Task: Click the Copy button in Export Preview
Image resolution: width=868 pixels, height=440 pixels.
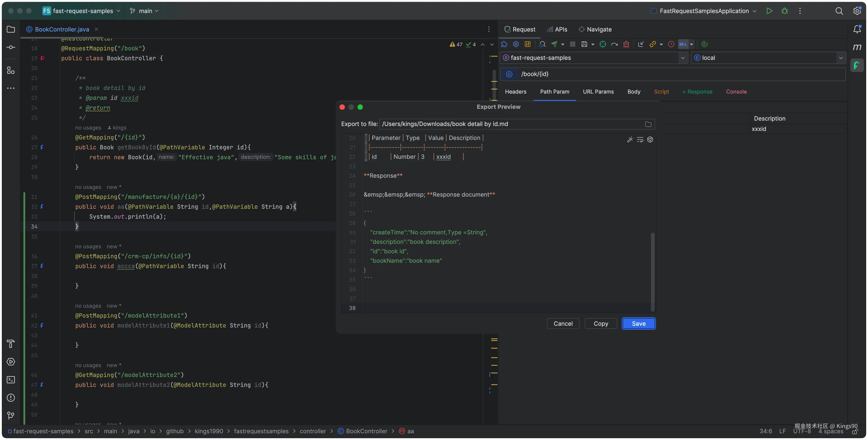Action: point(601,323)
